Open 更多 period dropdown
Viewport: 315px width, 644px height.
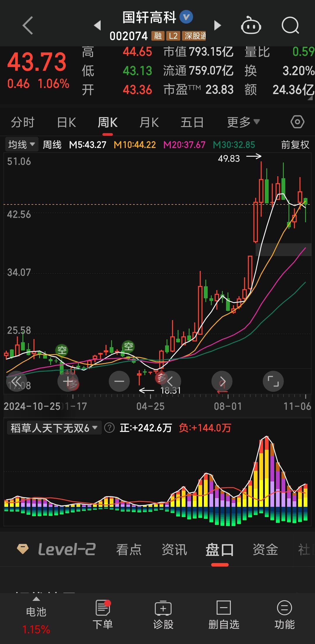[243, 122]
